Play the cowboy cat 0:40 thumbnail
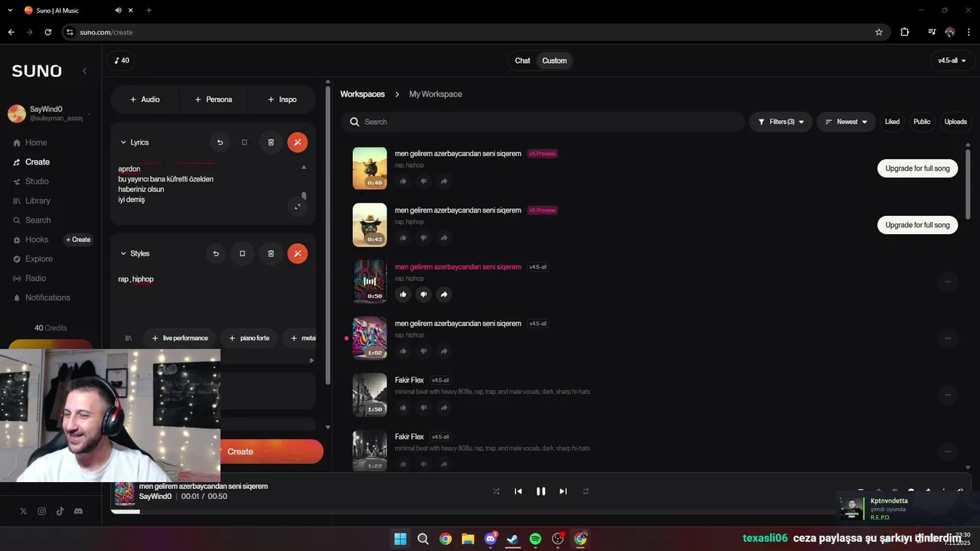The width and height of the screenshot is (980, 551). click(x=370, y=168)
